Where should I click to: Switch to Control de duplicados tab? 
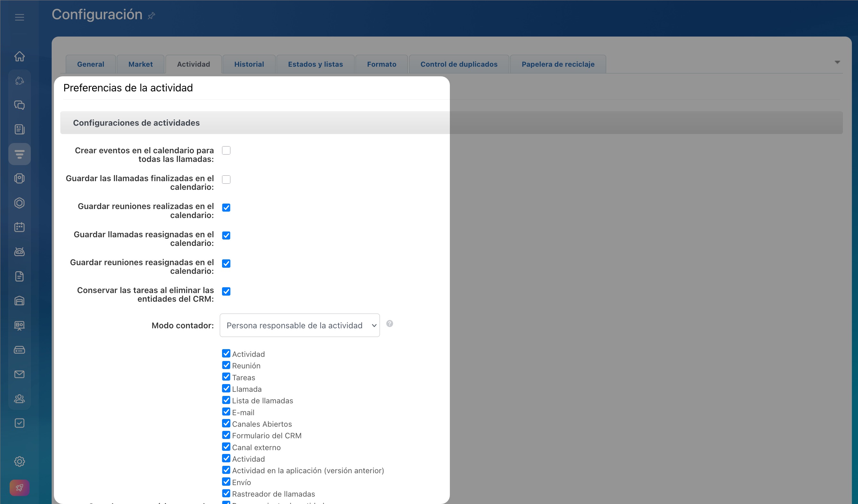[x=459, y=64]
